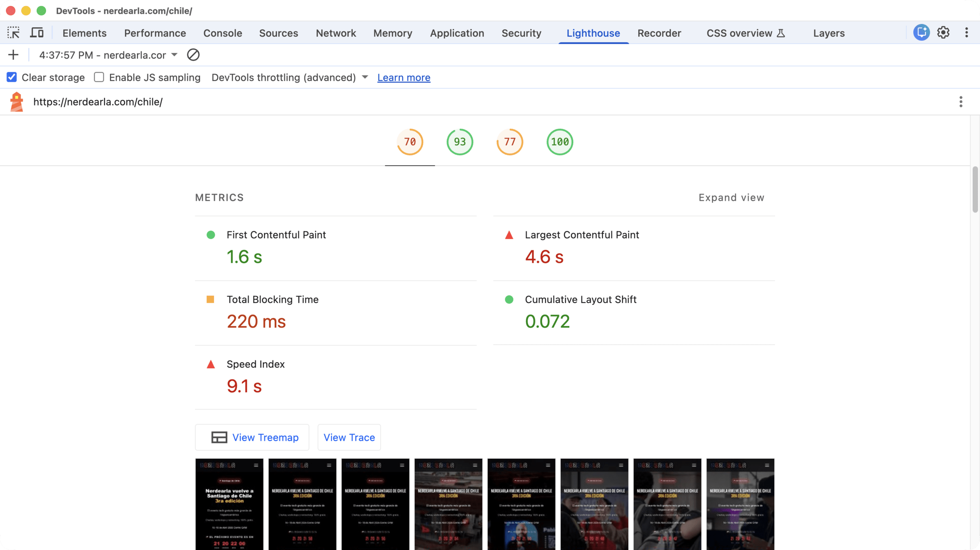This screenshot has height=550, width=980.
Task: Open the DevTools throttling dropdown
Action: pyautogui.click(x=289, y=77)
